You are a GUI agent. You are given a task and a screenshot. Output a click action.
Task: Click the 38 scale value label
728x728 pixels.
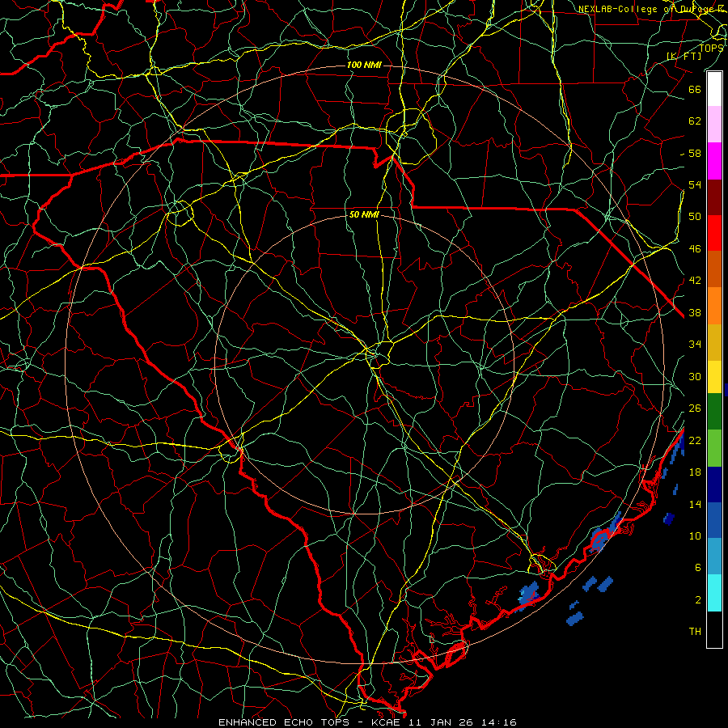(x=695, y=312)
